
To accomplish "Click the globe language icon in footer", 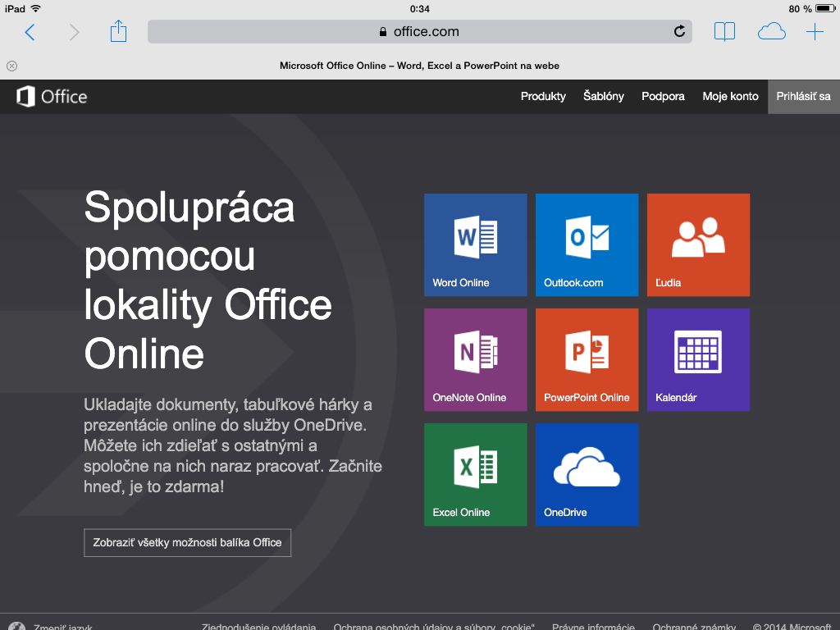I will [16, 626].
